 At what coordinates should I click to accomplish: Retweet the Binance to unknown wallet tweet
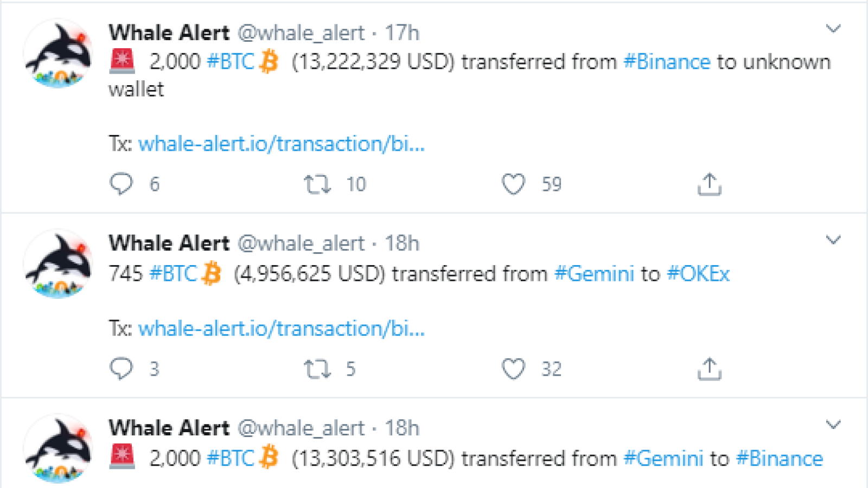317,184
